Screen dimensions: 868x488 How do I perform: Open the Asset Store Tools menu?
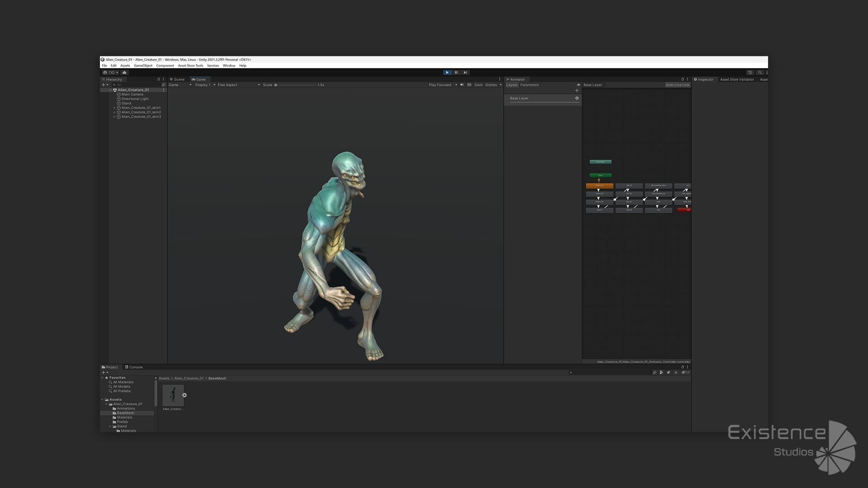pyautogui.click(x=190, y=66)
